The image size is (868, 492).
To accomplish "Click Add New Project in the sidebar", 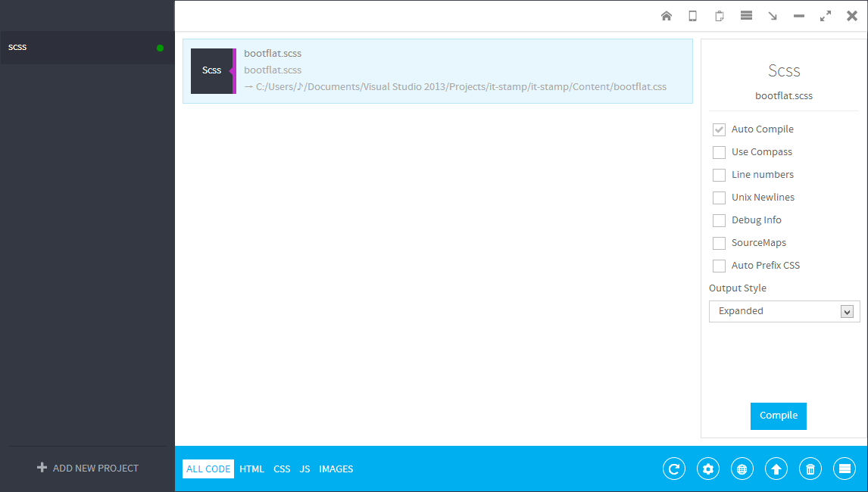I will click(x=88, y=468).
